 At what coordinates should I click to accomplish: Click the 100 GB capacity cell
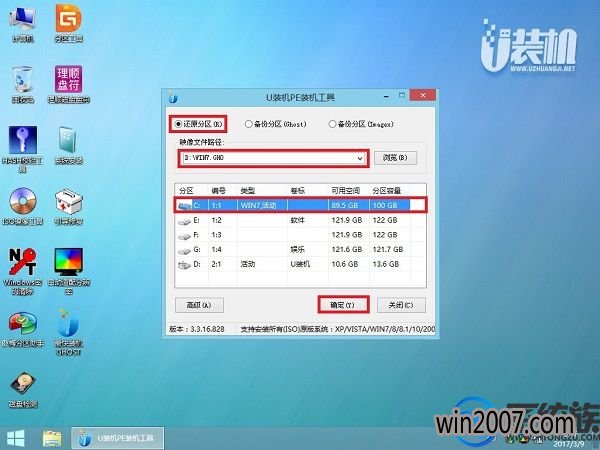(385, 205)
